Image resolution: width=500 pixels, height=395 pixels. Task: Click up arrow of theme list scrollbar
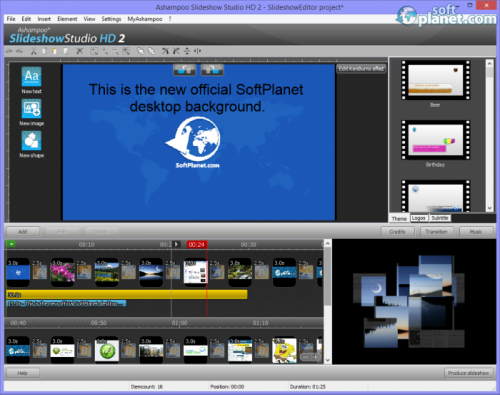490,63
